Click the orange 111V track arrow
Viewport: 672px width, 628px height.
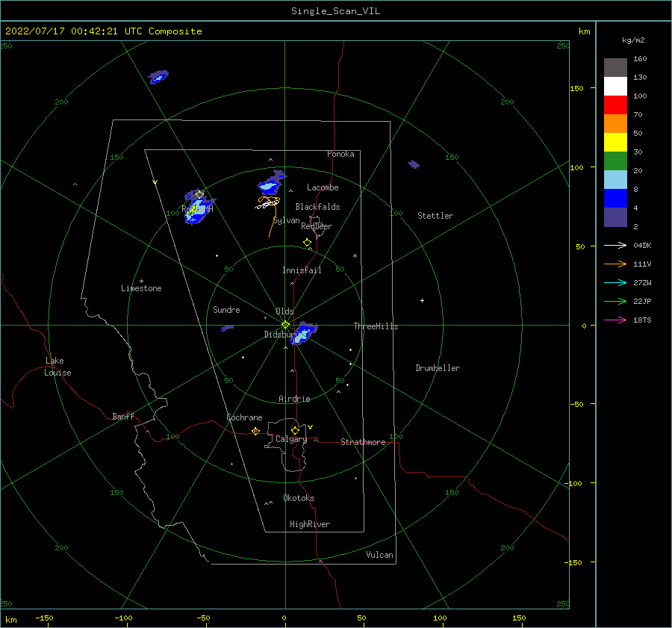[x=615, y=264]
